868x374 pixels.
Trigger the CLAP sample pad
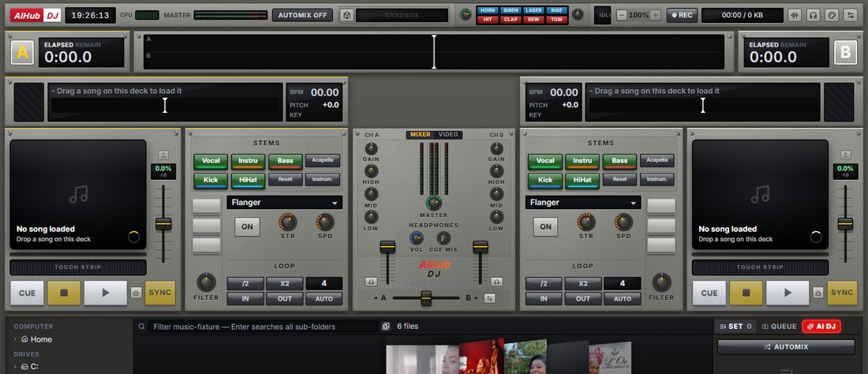511,20
